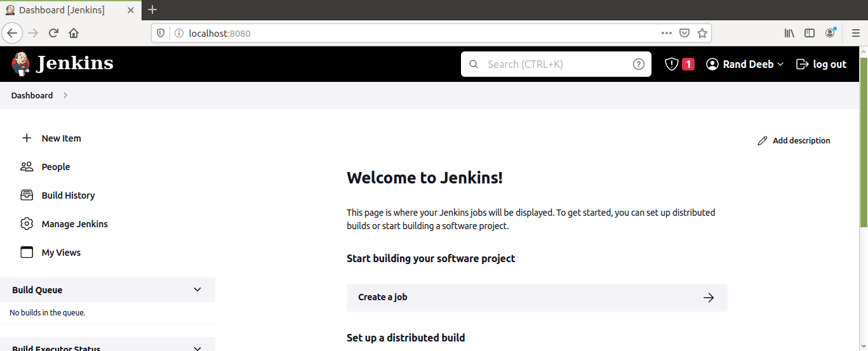Image resolution: width=868 pixels, height=351 pixels.
Task: Reload the page with refresh icon
Action: click(x=54, y=33)
